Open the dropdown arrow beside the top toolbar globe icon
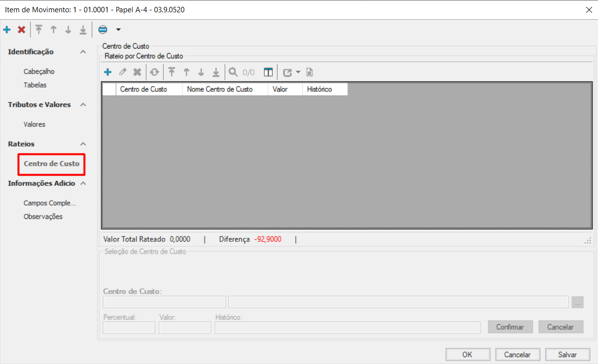Viewport: 598px width, 364px height. [x=118, y=30]
